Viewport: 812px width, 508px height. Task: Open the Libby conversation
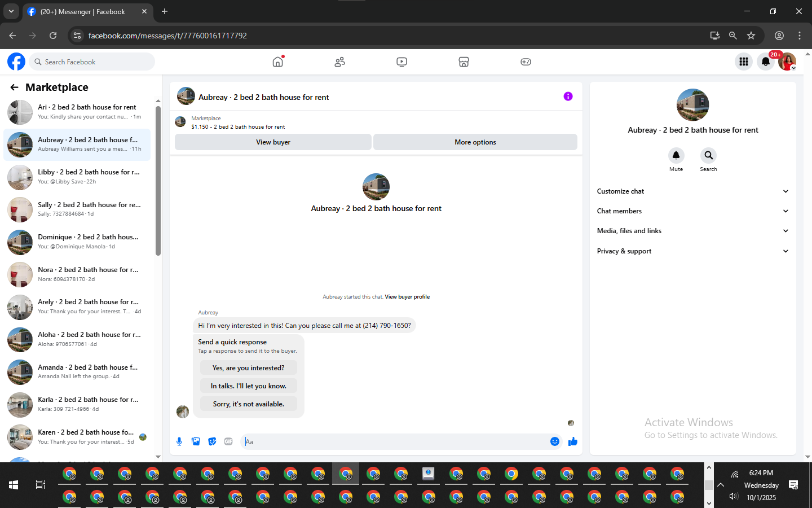point(77,177)
